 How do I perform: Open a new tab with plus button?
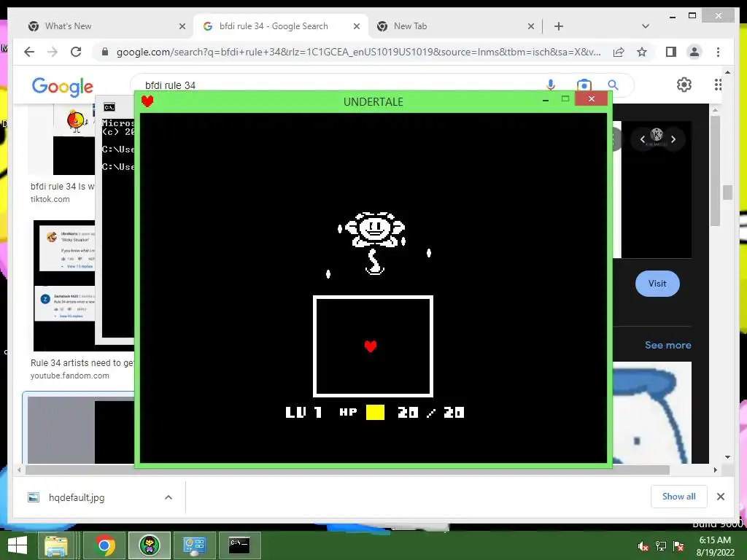coord(559,26)
